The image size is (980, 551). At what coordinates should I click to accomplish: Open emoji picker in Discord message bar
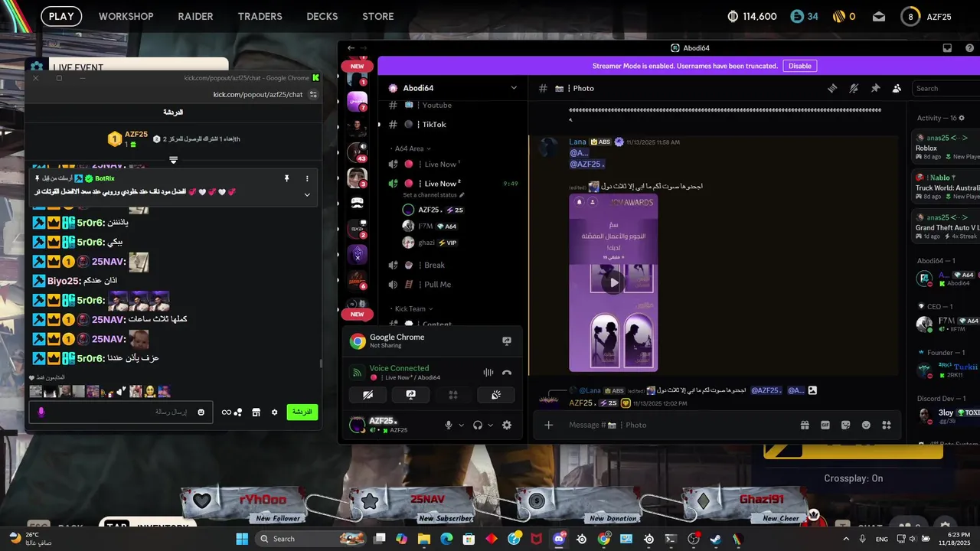coord(866,425)
